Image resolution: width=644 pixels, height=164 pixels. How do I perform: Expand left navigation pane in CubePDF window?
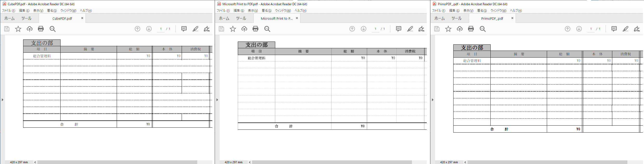(x=3, y=100)
